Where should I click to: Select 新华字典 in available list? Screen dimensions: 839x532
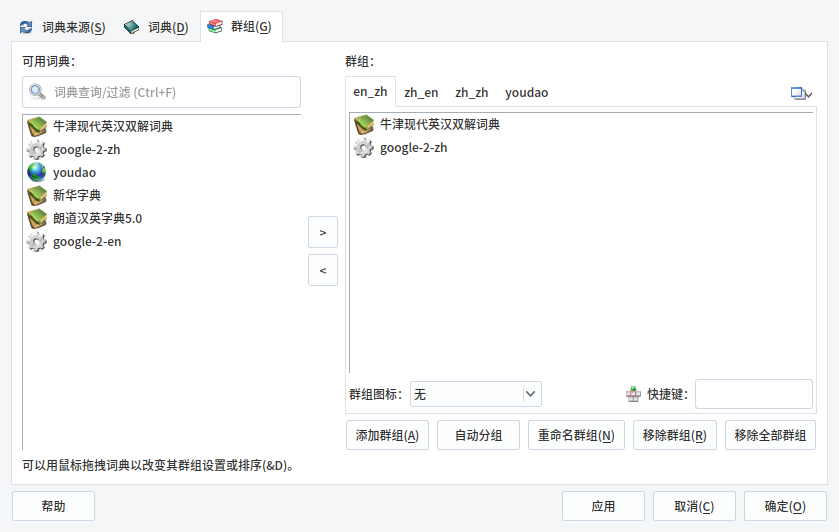coord(77,195)
